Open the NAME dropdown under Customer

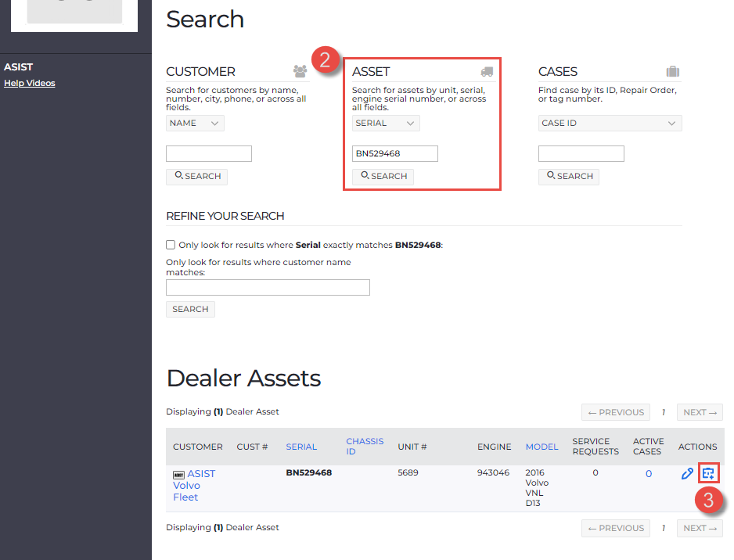195,123
